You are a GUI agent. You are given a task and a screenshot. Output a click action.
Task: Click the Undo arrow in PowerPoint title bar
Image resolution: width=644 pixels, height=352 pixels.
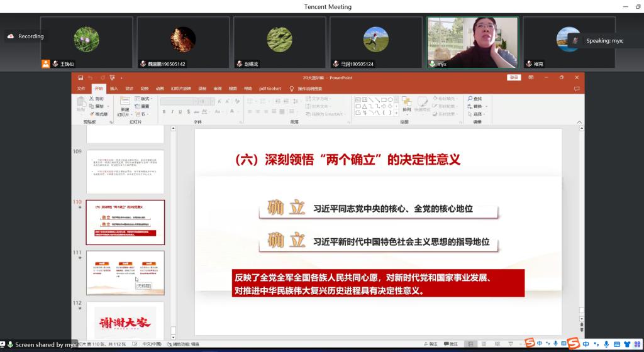pyautogui.click(x=91, y=77)
